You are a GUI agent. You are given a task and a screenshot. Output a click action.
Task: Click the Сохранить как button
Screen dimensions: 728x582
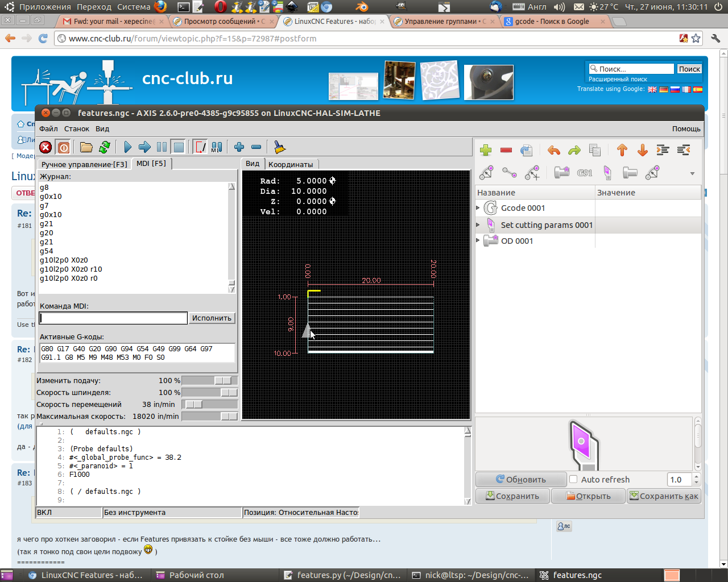click(664, 496)
